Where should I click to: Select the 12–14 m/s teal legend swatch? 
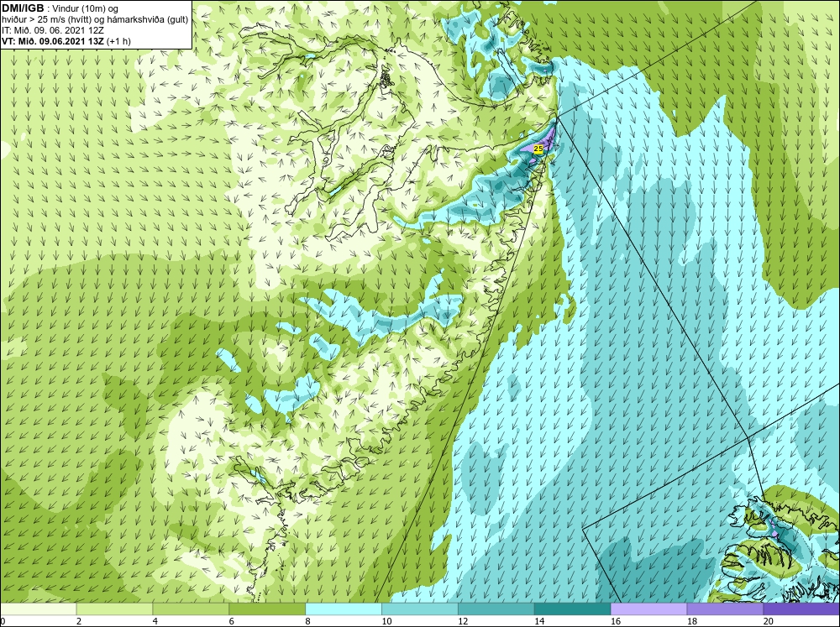496,609
